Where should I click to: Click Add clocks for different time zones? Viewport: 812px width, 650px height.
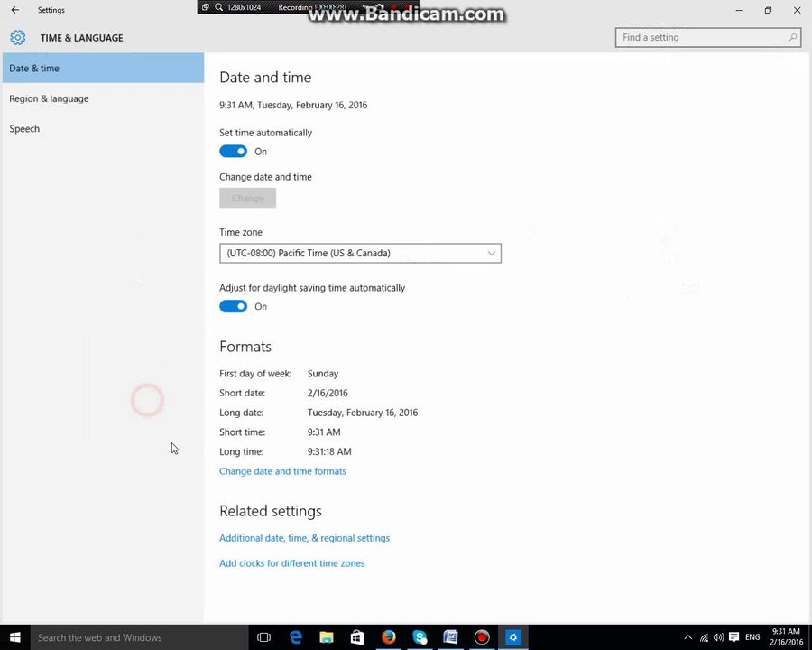coord(292,563)
